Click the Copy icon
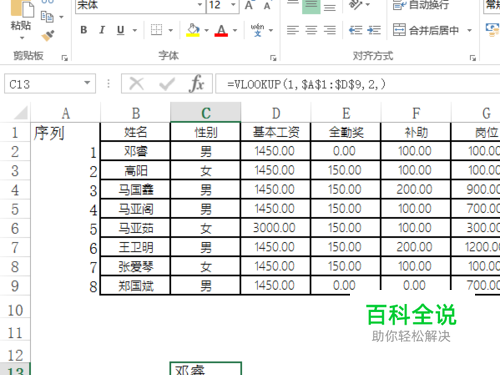This screenshot has height=375, width=500. coord(47,17)
